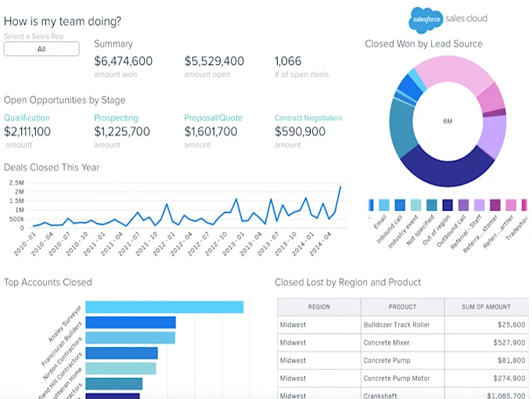Open the Contract Negotiation stage link
This screenshot has width=532, height=399.
[308, 118]
